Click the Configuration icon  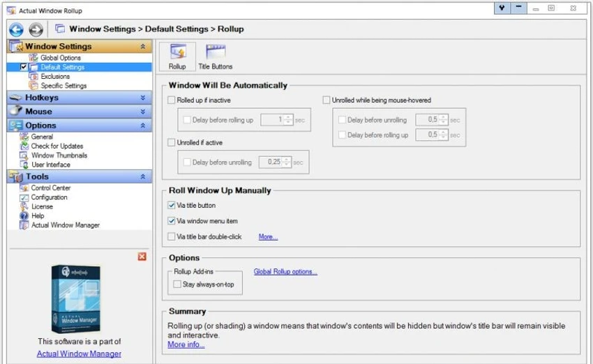[24, 197]
